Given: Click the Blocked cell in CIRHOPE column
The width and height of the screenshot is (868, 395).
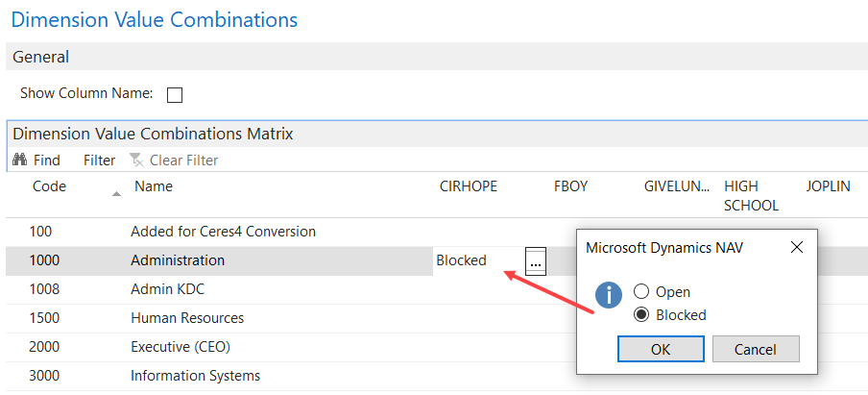Looking at the screenshot, I should 462,260.
